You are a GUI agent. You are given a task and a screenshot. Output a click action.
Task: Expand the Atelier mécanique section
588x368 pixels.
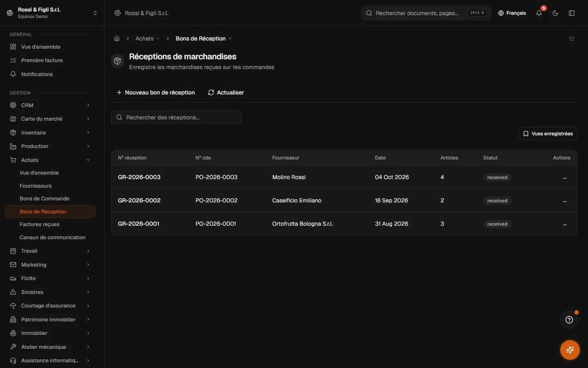tap(50, 347)
